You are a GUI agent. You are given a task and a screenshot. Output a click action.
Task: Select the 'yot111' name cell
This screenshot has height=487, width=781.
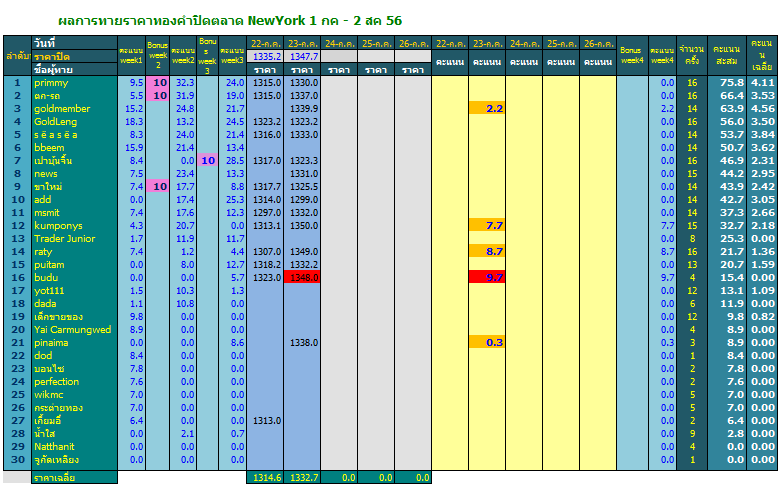coord(74,291)
